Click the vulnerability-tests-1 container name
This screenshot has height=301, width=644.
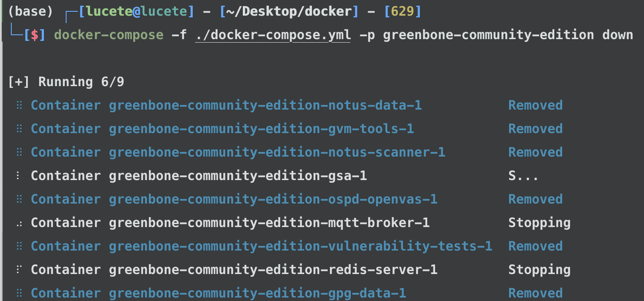coord(300,246)
